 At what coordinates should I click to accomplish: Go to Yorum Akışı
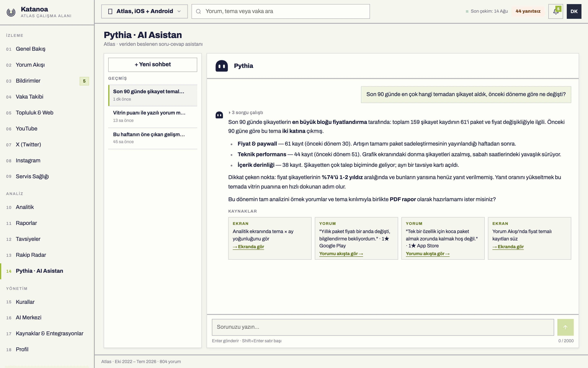tap(47, 65)
